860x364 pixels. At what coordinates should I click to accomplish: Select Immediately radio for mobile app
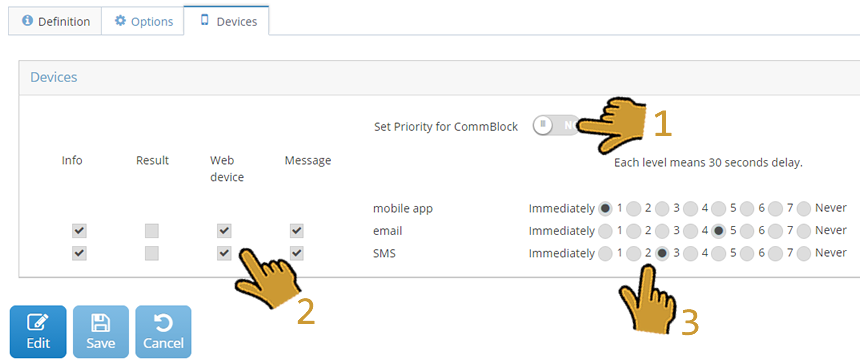click(606, 208)
